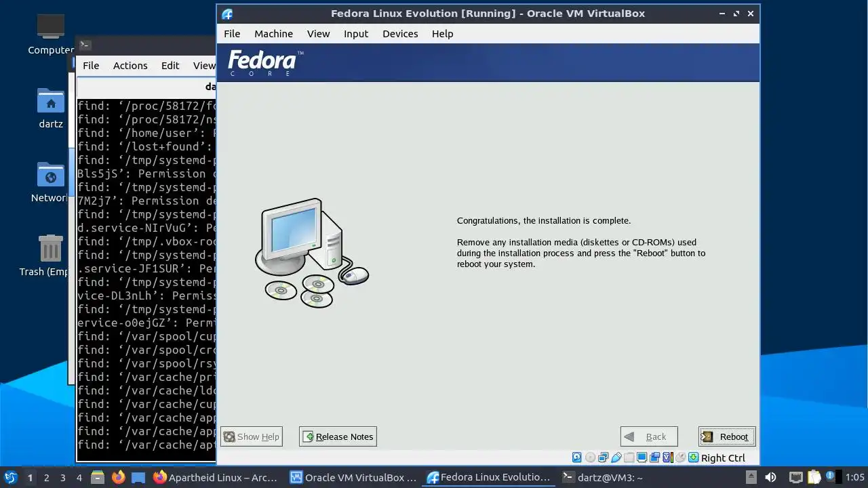Viewport: 868px width, 488px height.
Task: Open the VirtualBox Help menu
Action: coord(442,33)
